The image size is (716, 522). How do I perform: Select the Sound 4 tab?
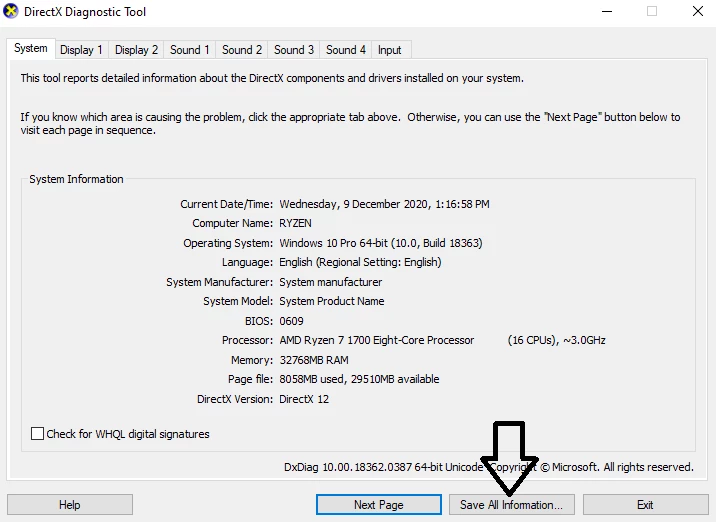[x=346, y=50]
